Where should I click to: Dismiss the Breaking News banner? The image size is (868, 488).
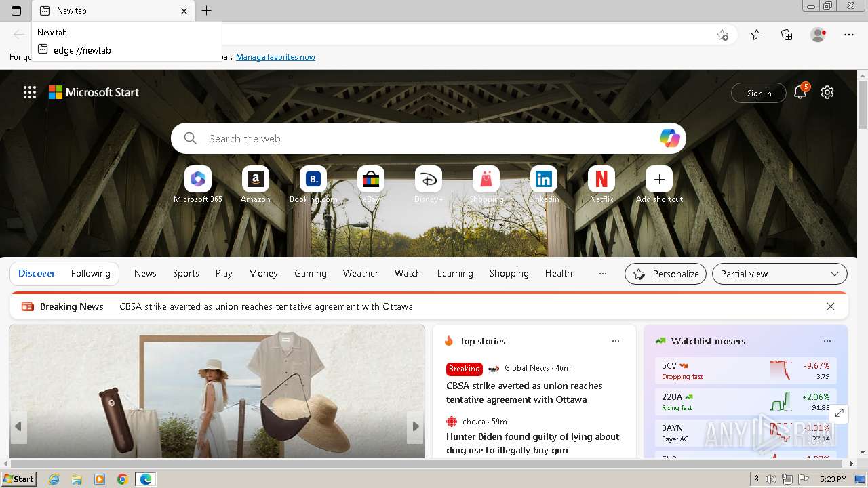[x=831, y=306]
